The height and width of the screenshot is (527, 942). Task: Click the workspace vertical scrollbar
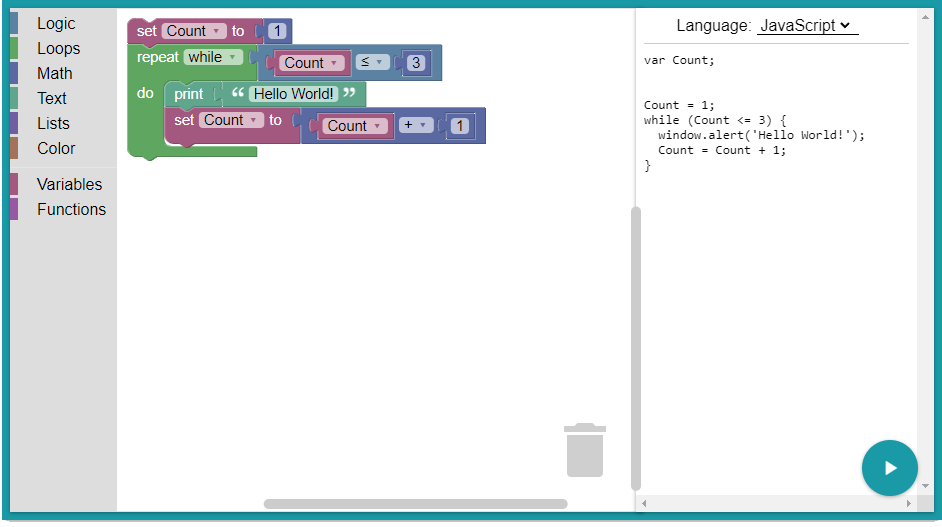(636, 349)
